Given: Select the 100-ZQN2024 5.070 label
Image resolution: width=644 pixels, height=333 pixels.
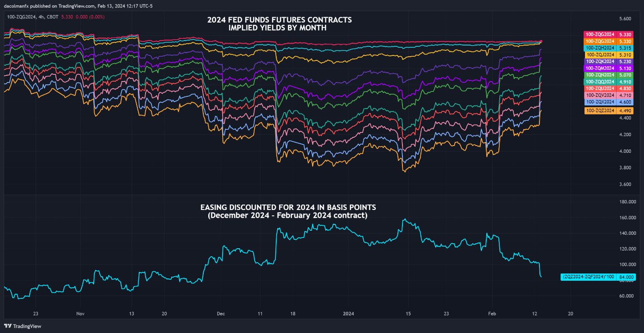Looking at the screenshot, I should coord(608,75).
